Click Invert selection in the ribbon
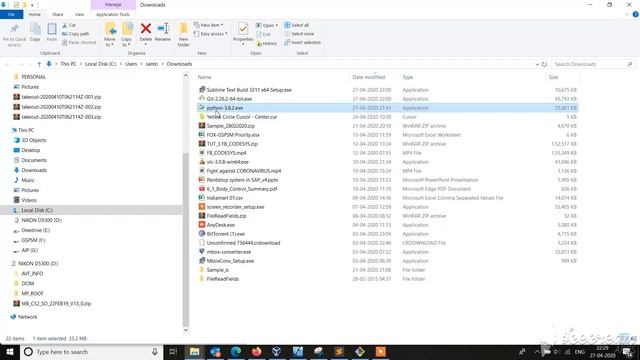Viewport: 640px width, 360px height. coord(302,42)
